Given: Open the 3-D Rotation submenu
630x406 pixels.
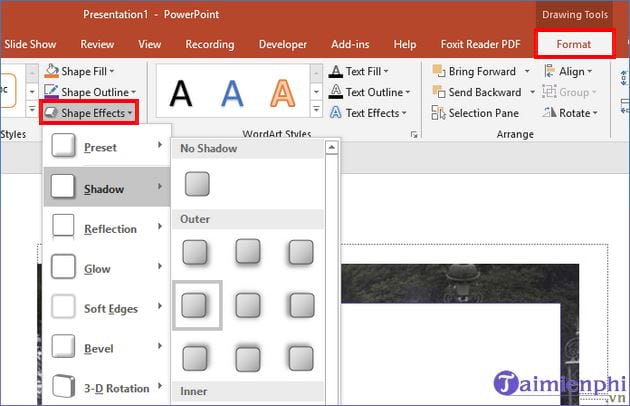Looking at the screenshot, I should pyautogui.click(x=107, y=387).
